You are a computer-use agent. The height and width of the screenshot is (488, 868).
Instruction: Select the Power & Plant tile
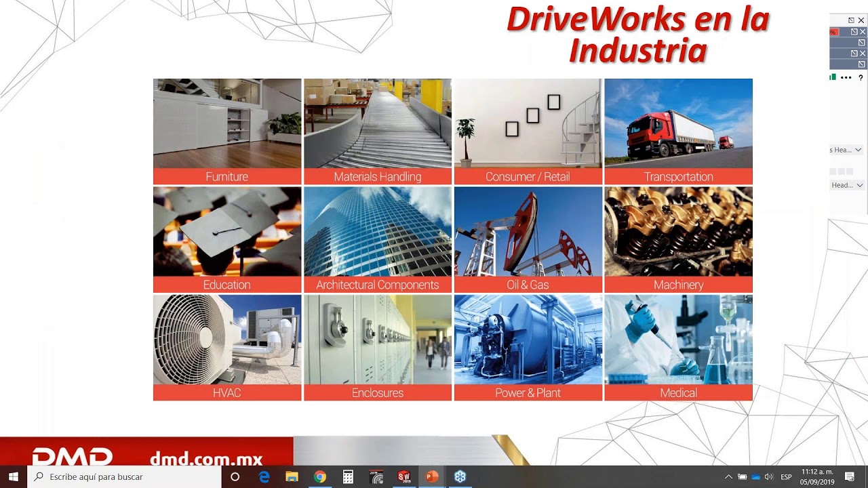[528, 348]
